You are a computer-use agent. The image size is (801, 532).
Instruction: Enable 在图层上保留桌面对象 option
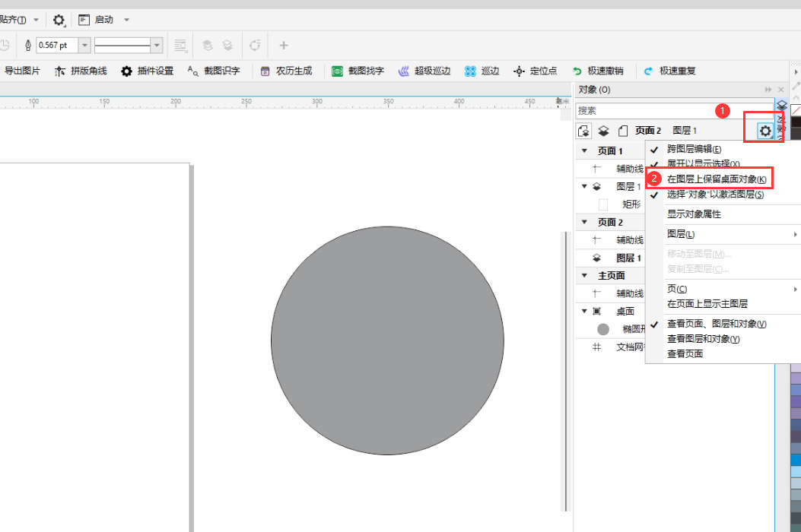click(x=716, y=179)
